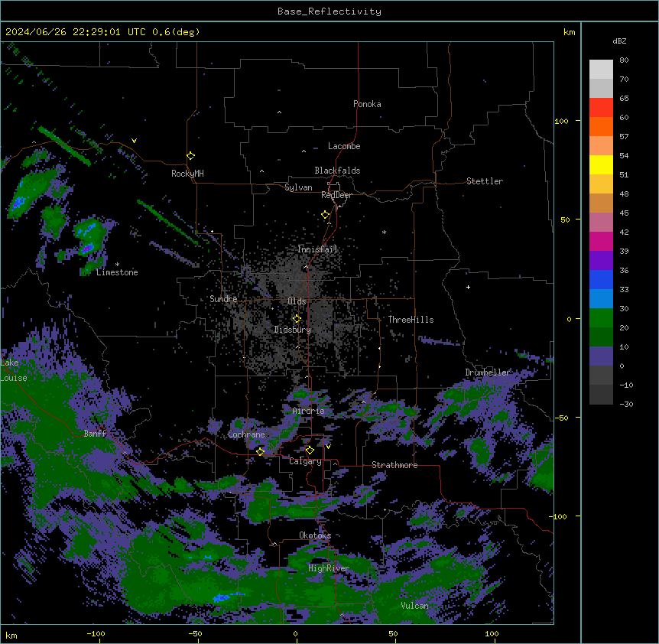
Task: Click the Didsbury label
Action: point(293,330)
